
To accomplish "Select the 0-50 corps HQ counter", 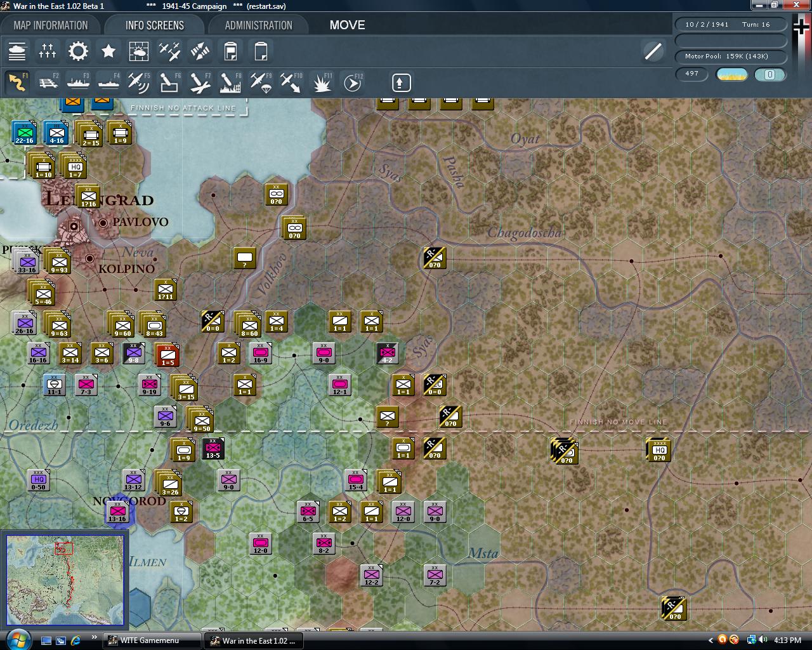I will point(39,481).
